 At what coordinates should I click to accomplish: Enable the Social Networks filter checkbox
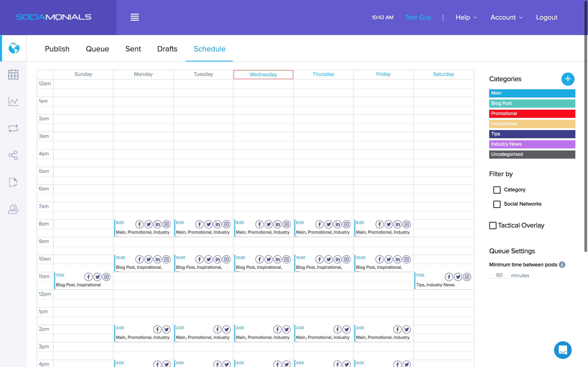pyautogui.click(x=497, y=204)
